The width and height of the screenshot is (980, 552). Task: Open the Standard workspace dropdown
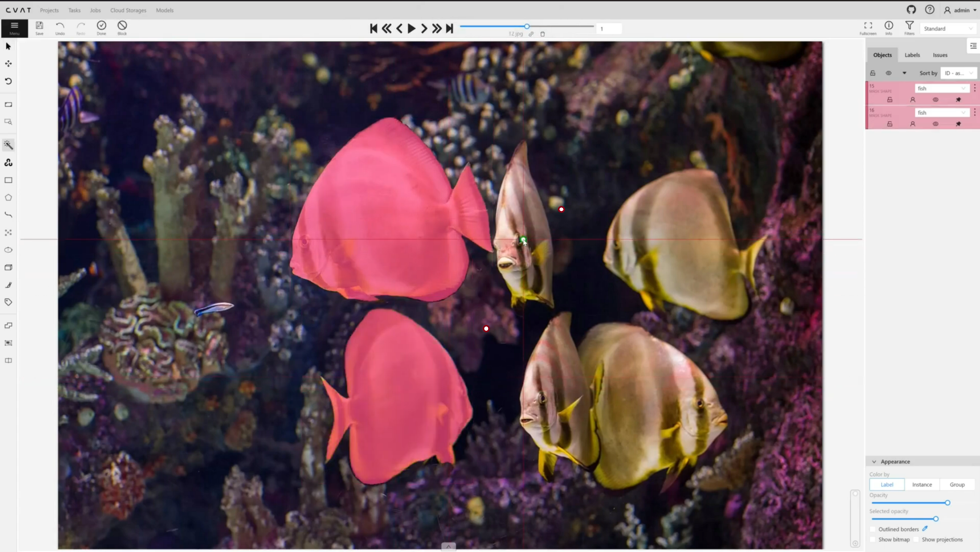pos(948,28)
